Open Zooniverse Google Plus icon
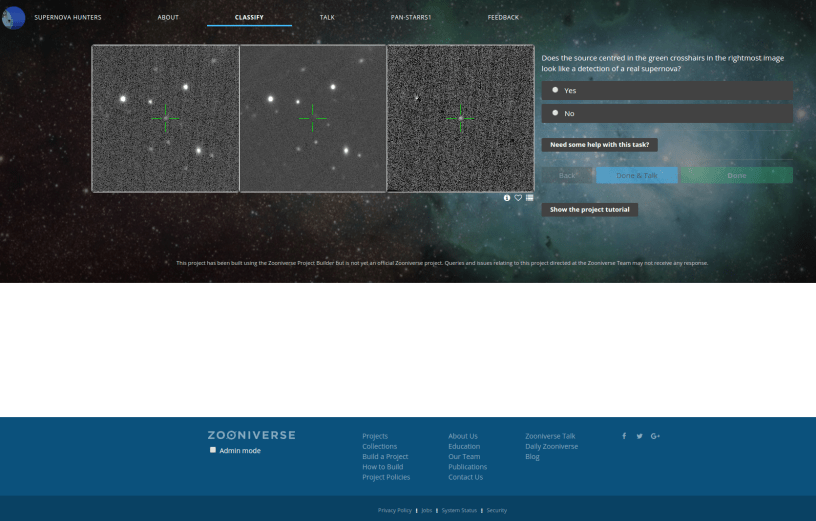The width and height of the screenshot is (816, 521). click(x=655, y=436)
